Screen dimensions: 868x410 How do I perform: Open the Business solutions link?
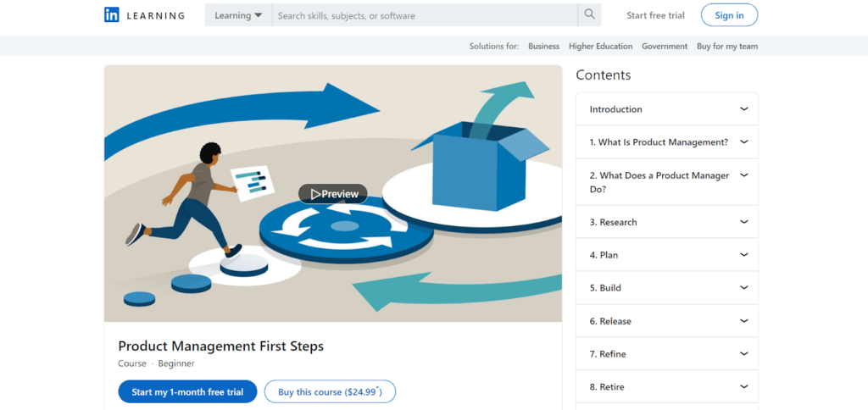pyautogui.click(x=543, y=47)
